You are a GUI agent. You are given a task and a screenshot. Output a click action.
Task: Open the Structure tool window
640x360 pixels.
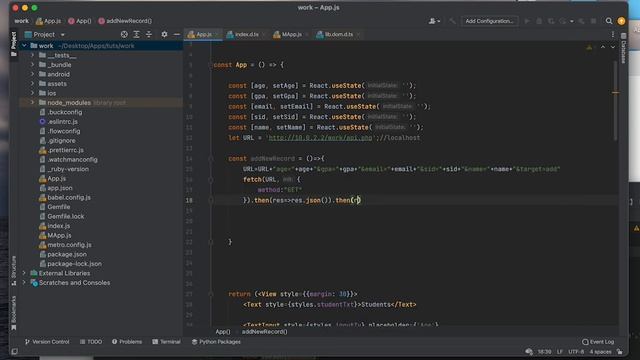[13, 271]
